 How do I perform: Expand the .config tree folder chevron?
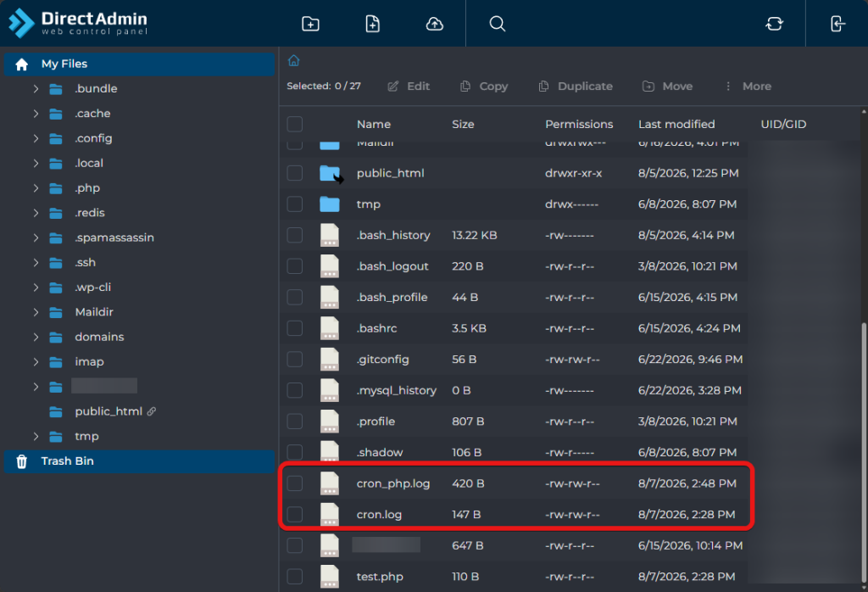(x=36, y=138)
